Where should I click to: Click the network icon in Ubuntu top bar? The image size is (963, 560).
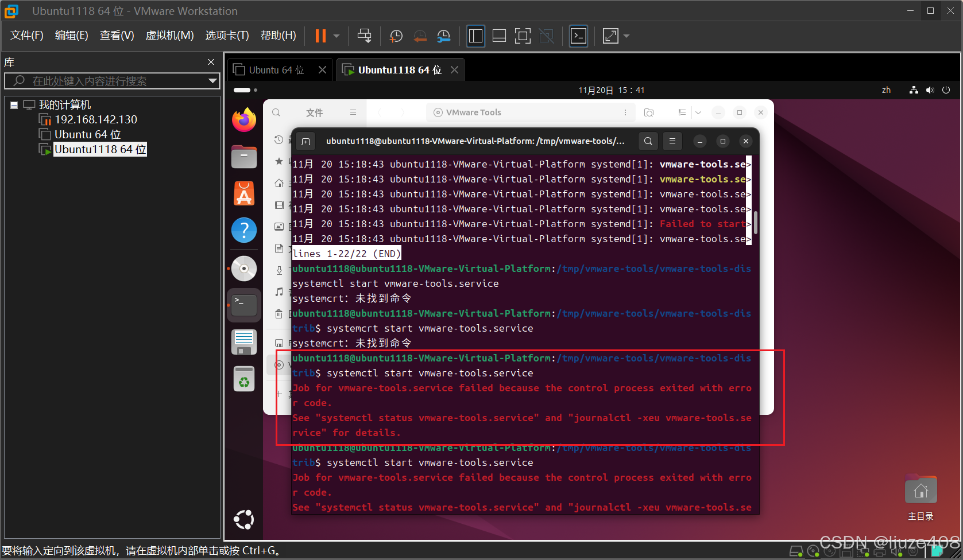coord(914,90)
